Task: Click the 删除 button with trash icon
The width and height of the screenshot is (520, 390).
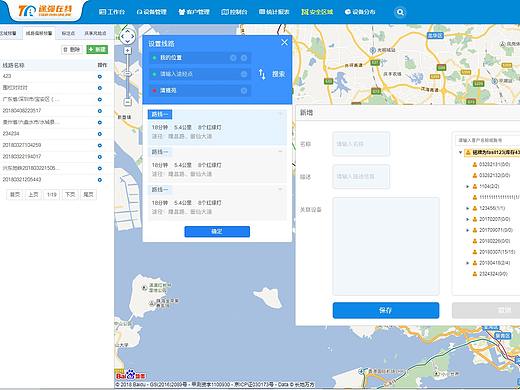Action: 72,49
